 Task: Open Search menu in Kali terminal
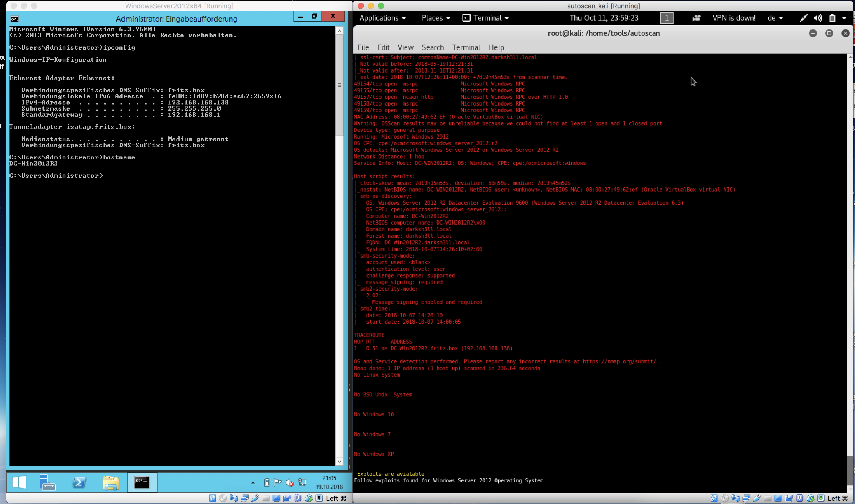point(433,47)
